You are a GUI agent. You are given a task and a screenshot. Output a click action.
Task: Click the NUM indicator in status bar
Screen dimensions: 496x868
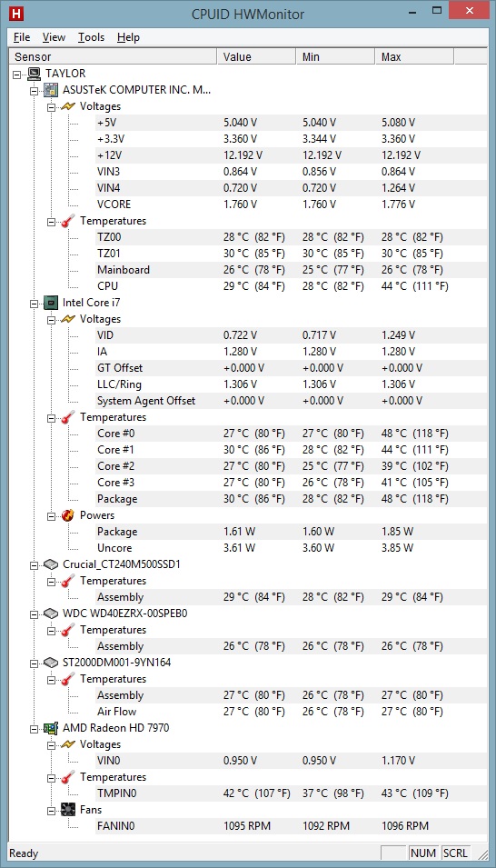point(423,853)
